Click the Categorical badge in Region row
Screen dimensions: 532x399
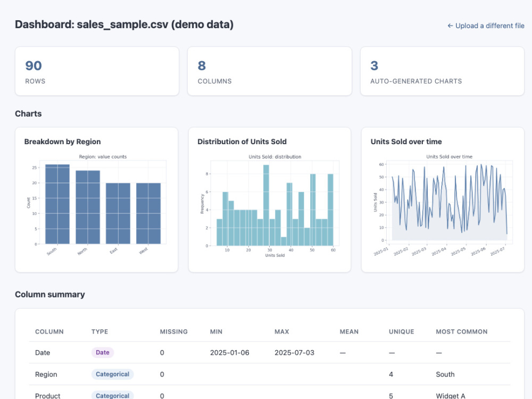click(112, 374)
